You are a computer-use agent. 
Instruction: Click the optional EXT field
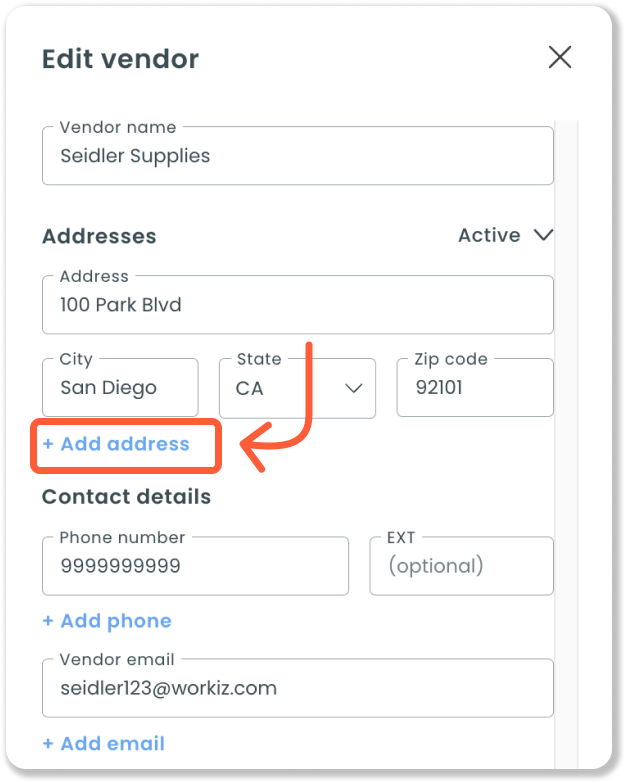tap(462, 566)
